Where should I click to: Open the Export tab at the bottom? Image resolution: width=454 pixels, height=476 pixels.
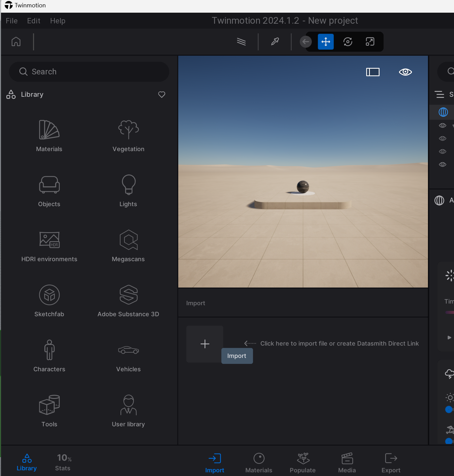(x=391, y=463)
